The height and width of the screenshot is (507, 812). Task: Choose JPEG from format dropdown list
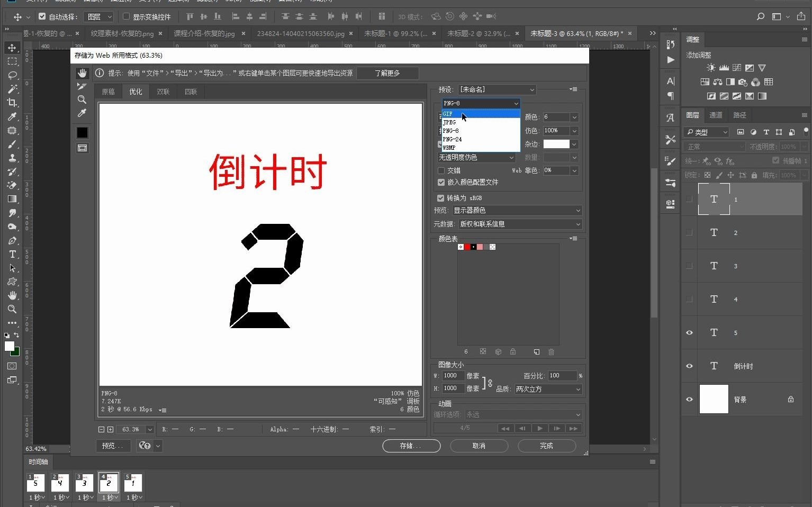(x=481, y=122)
